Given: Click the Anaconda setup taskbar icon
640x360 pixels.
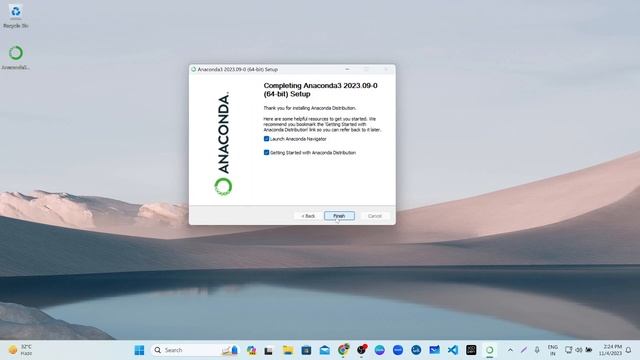Looking at the screenshot, I should click(489, 350).
